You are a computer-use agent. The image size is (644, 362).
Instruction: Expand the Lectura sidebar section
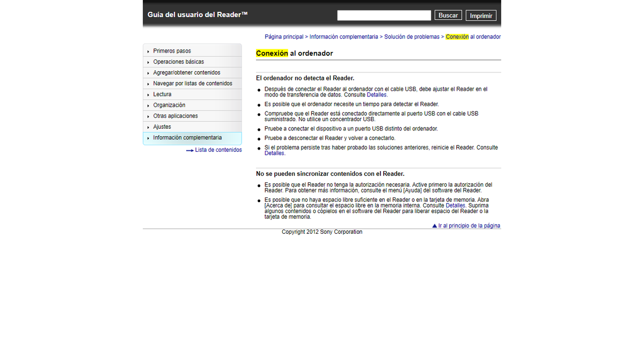click(162, 94)
